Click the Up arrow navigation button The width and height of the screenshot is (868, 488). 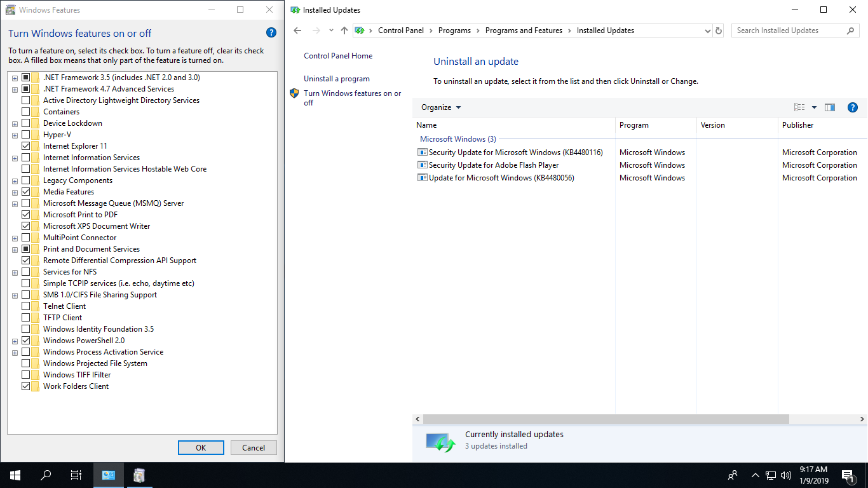(344, 30)
